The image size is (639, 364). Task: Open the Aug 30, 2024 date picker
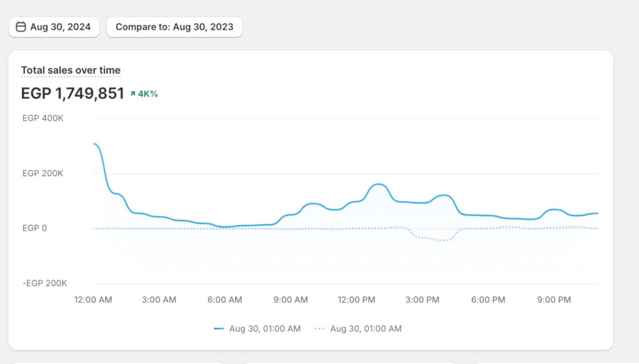click(x=54, y=27)
